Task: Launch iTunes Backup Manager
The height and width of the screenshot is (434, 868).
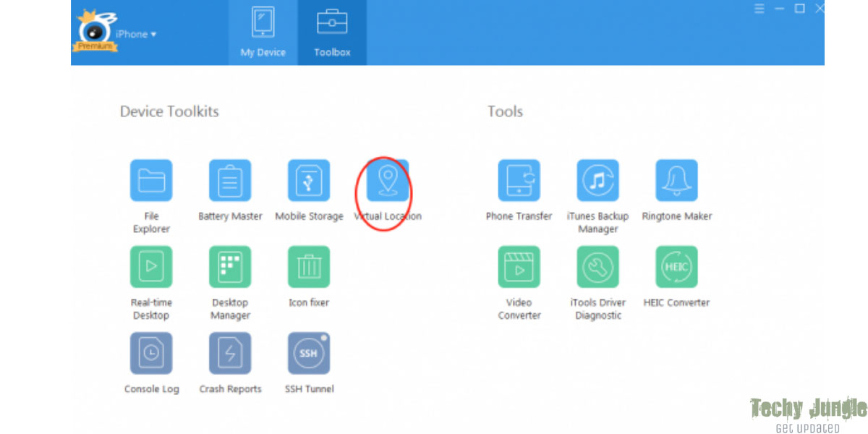Action: point(597,180)
